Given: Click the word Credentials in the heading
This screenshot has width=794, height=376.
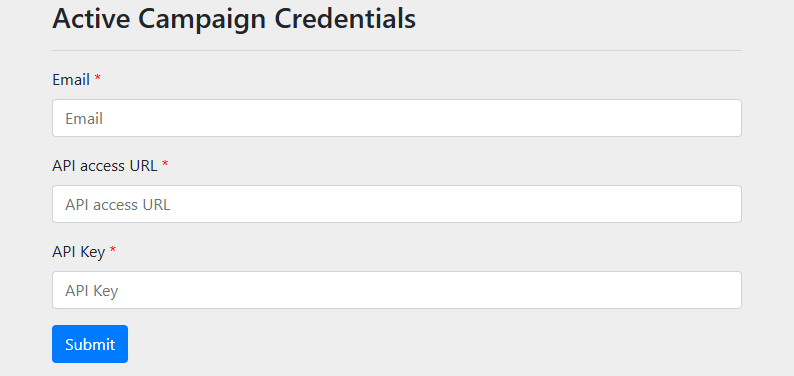Looking at the screenshot, I should (345, 19).
